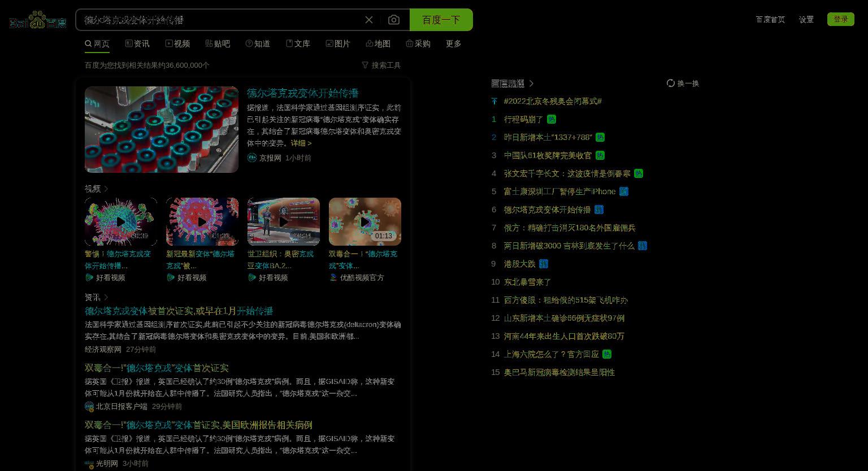868x471 pixels.
Task: Play video 新冠最新变体“德尔塔克戎”被
Action: tap(202, 221)
